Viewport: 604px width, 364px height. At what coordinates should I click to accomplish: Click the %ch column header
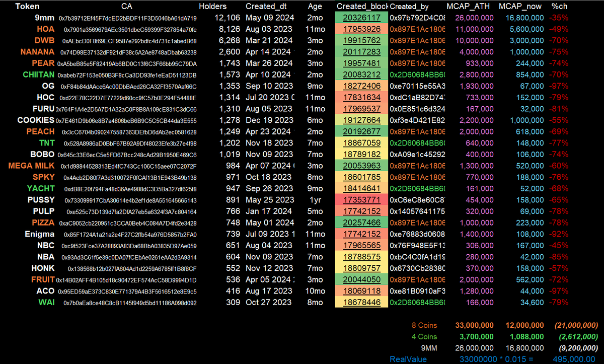[558, 7]
